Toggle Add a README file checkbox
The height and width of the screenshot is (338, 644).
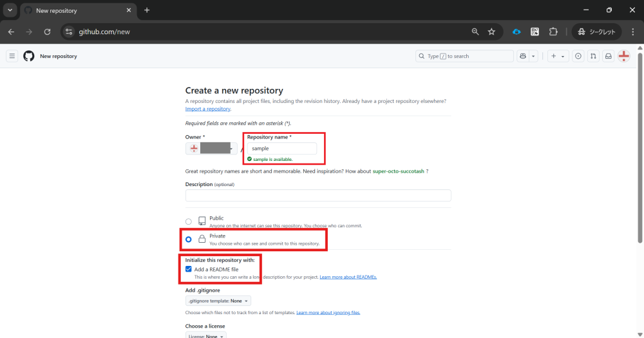[189, 269]
